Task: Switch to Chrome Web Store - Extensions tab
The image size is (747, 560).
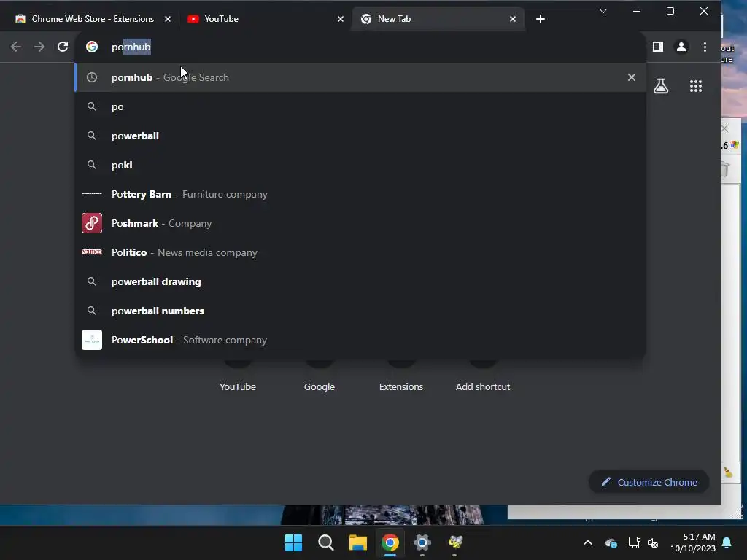Action: tap(93, 19)
